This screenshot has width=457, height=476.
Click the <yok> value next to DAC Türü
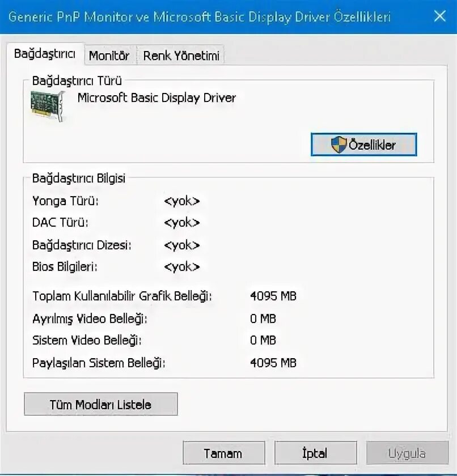pos(182,223)
